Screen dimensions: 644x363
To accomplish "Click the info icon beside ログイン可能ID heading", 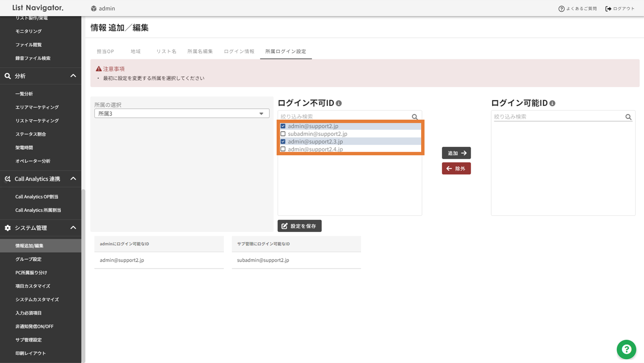I will [x=552, y=104].
